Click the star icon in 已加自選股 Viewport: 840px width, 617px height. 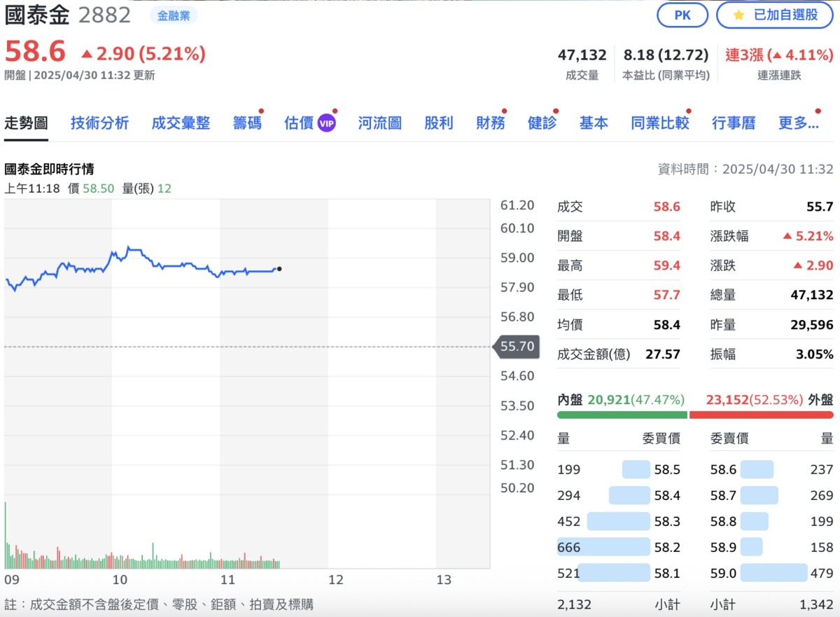point(738,15)
